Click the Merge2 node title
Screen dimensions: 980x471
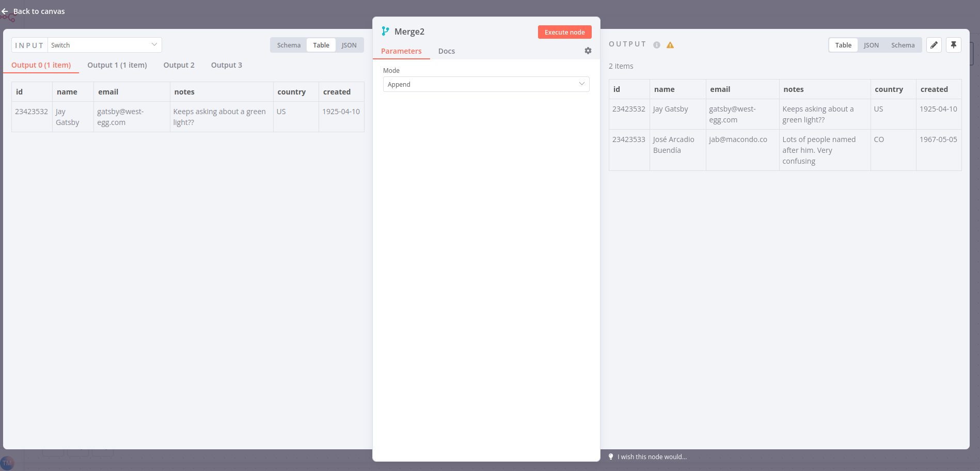(409, 32)
